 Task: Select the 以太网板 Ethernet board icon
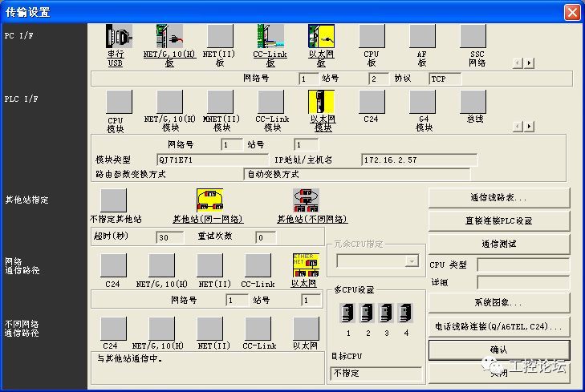[x=321, y=37]
